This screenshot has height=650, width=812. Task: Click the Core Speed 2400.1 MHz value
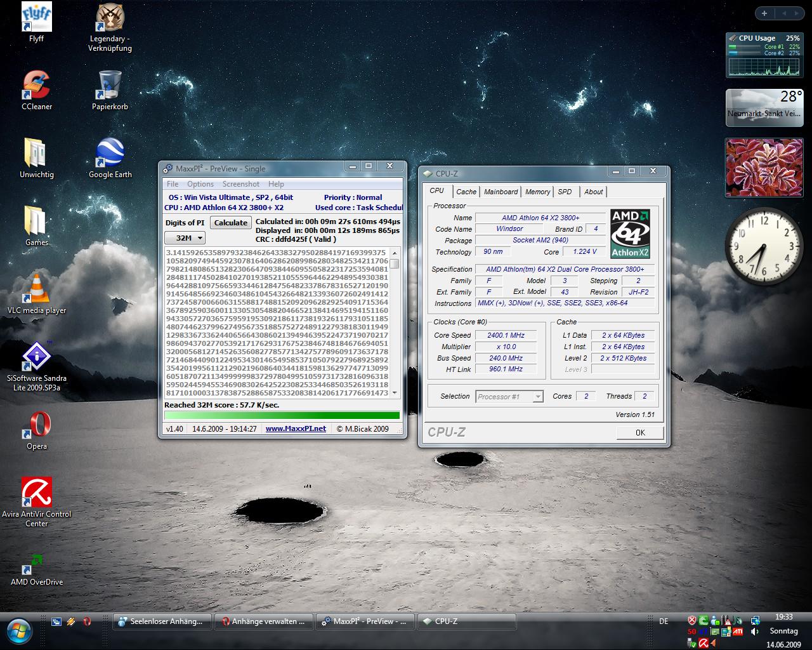tap(506, 335)
